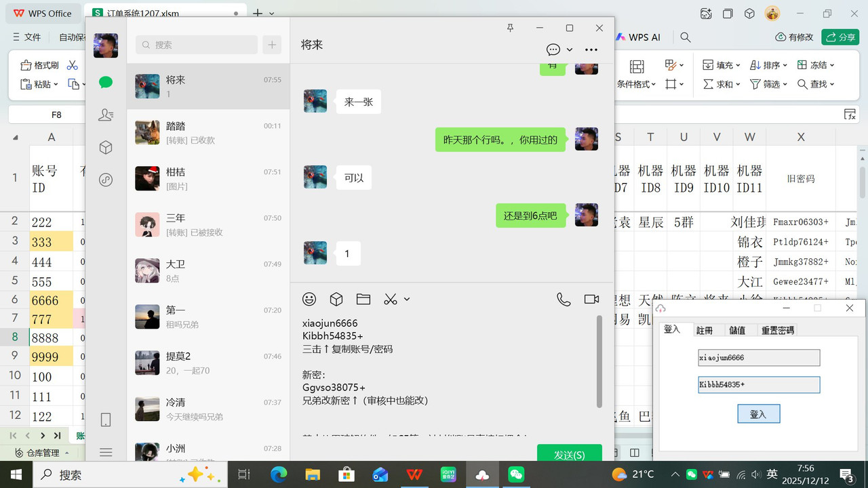Open the chat more options ellipsis
This screenshot has height=488, width=868.
(591, 49)
